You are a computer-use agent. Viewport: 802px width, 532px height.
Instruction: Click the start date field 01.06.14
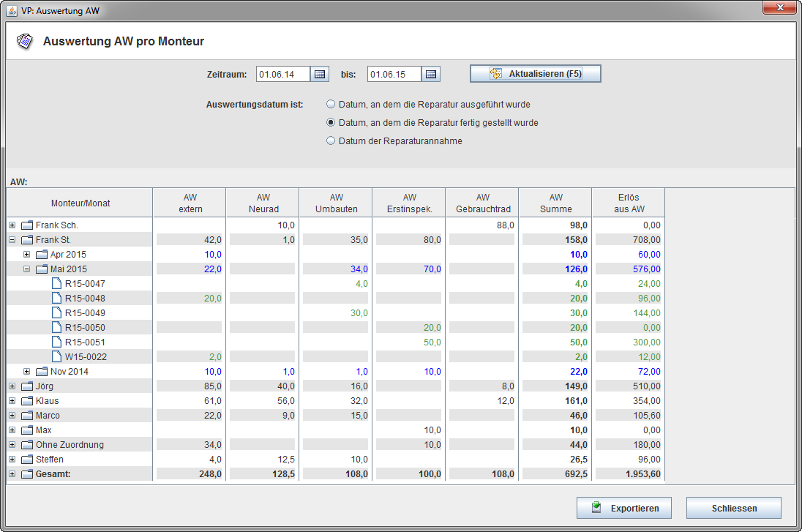(282, 74)
